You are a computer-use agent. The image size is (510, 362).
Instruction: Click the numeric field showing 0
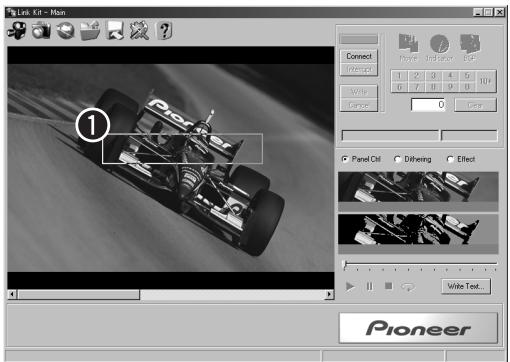coord(429,105)
